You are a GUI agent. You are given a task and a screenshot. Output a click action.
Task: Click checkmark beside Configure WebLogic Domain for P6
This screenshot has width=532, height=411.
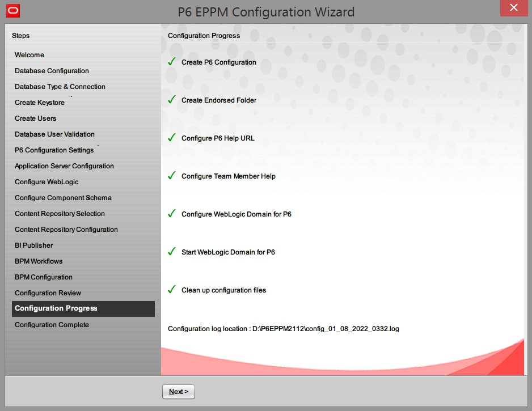(x=172, y=214)
